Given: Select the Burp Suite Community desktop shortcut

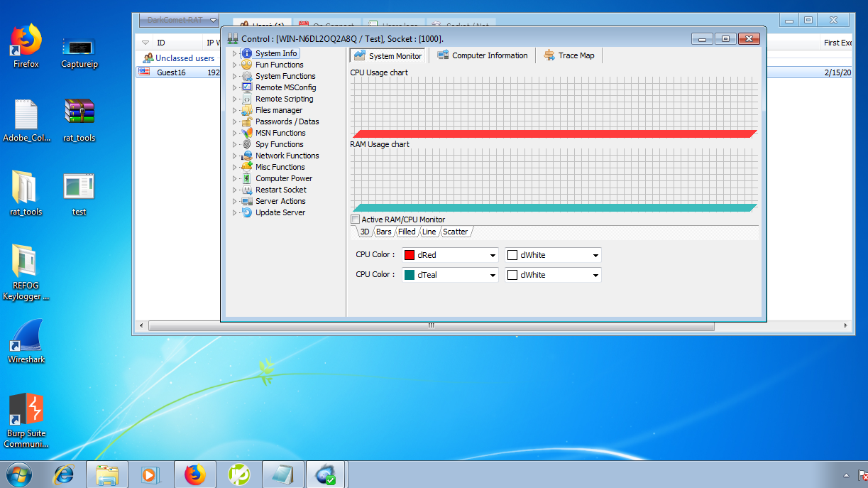Looking at the screenshot, I should coord(26,421).
